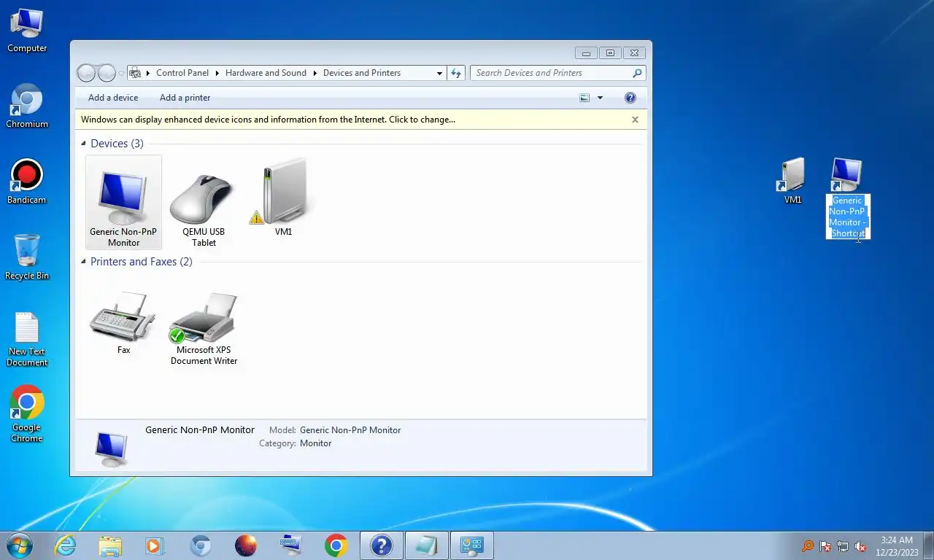The image size is (934, 560).
Task: Click Devices and Printers breadcrumb
Action: point(362,73)
